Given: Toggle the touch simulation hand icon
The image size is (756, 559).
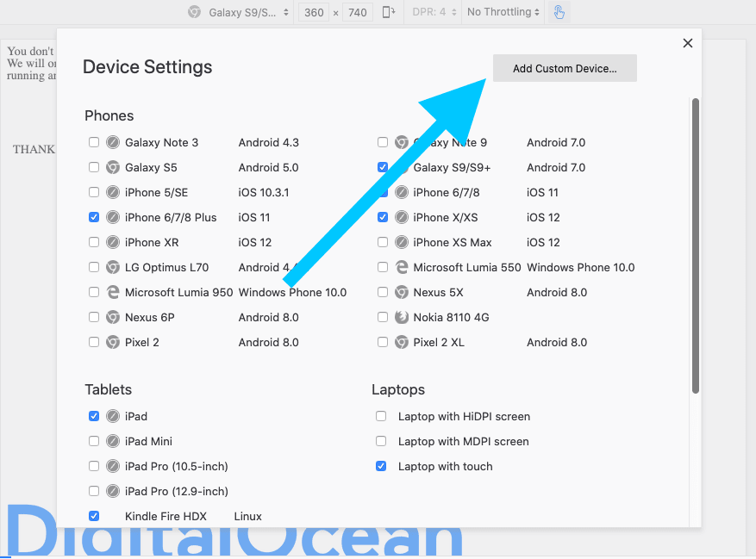Looking at the screenshot, I should [559, 12].
